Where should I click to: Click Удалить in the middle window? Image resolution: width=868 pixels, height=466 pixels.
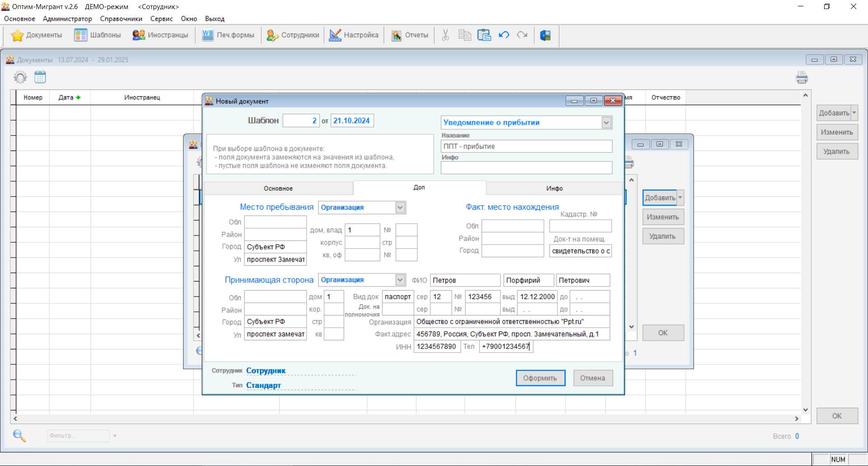663,236
